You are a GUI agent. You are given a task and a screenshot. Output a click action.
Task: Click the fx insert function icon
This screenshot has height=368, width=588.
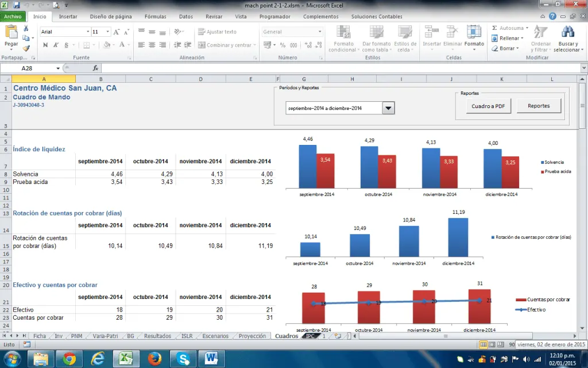(96, 68)
